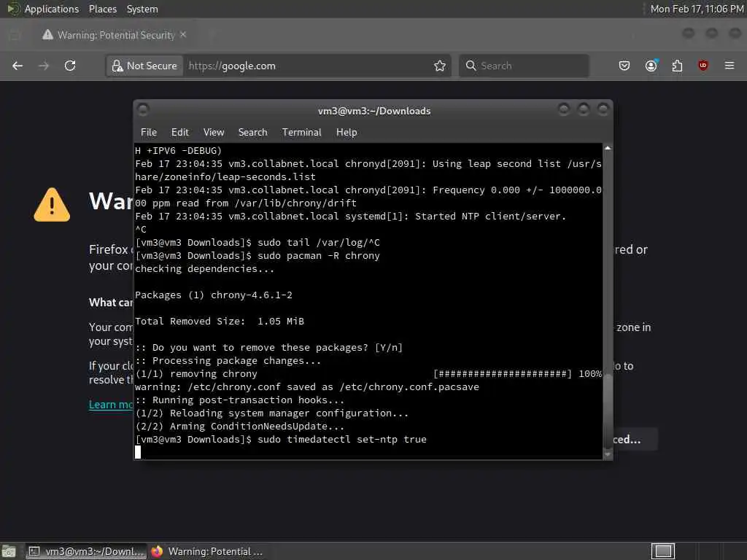Click the Applications menu logo icon
The width and height of the screenshot is (747, 560).
13,9
